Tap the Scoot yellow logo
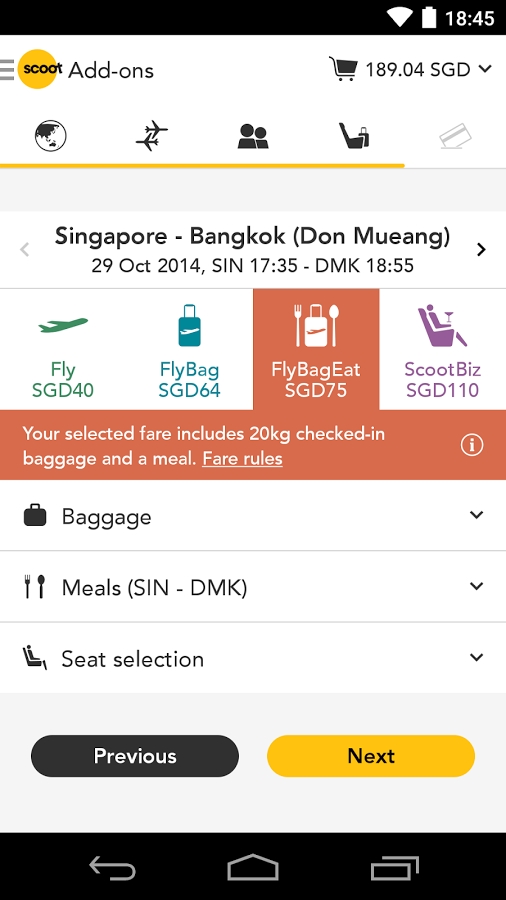Viewport: 506px width, 900px height. [38, 69]
